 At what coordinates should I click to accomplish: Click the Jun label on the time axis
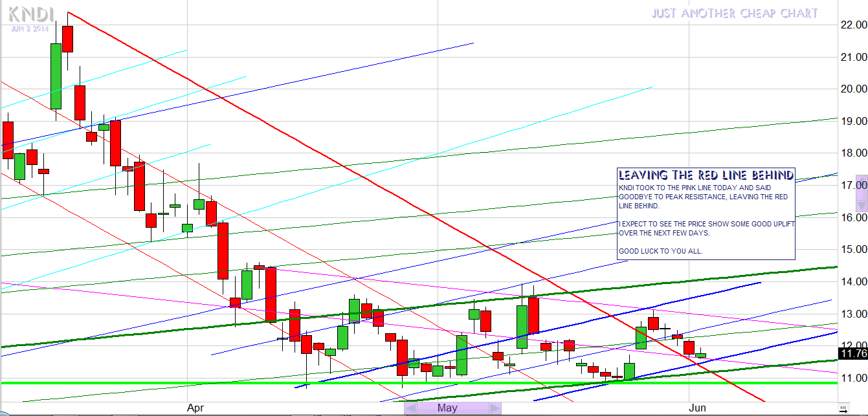[x=697, y=408]
